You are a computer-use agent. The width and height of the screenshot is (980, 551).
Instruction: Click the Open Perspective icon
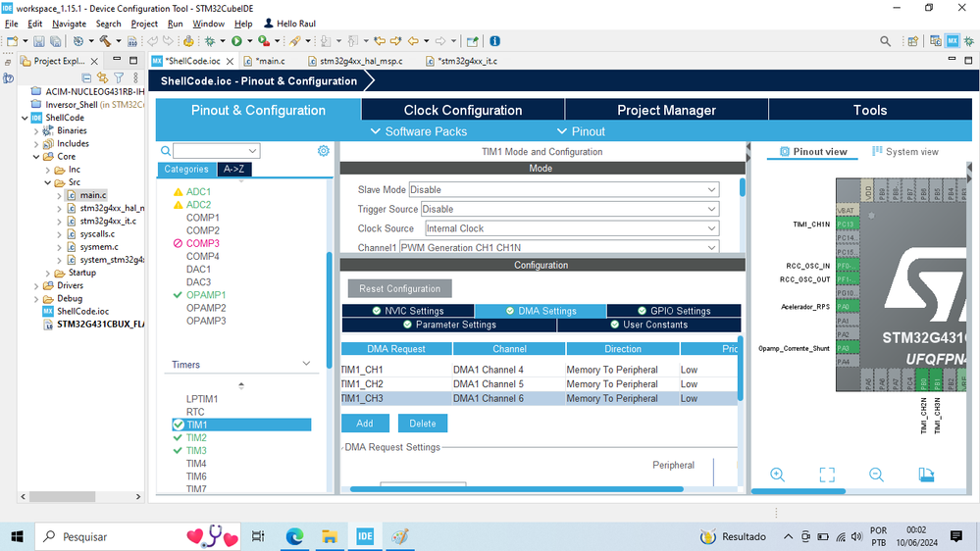(912, 41)
